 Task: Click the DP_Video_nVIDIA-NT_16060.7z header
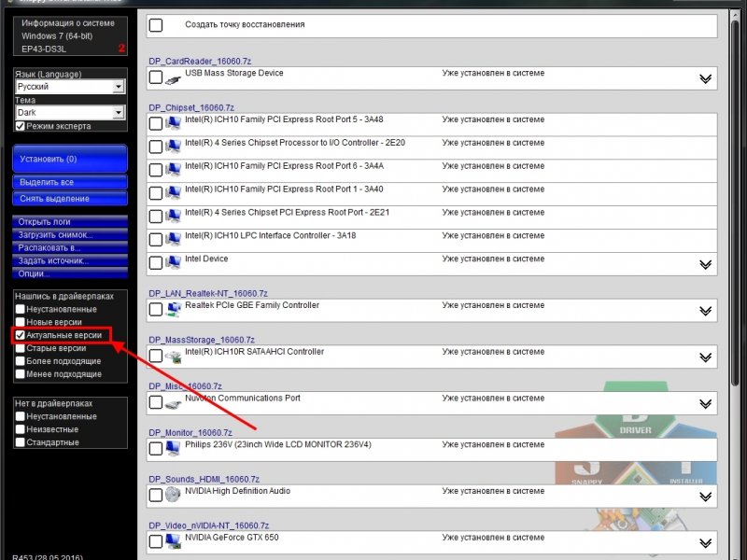(208, 525)
